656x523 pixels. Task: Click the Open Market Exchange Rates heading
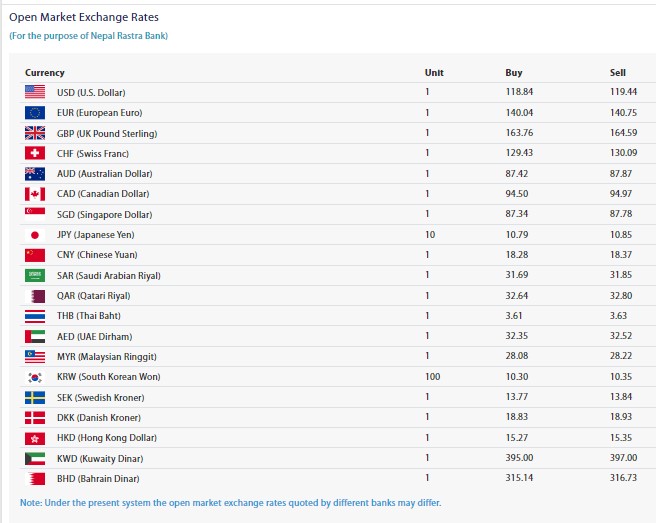pos(84,18)
